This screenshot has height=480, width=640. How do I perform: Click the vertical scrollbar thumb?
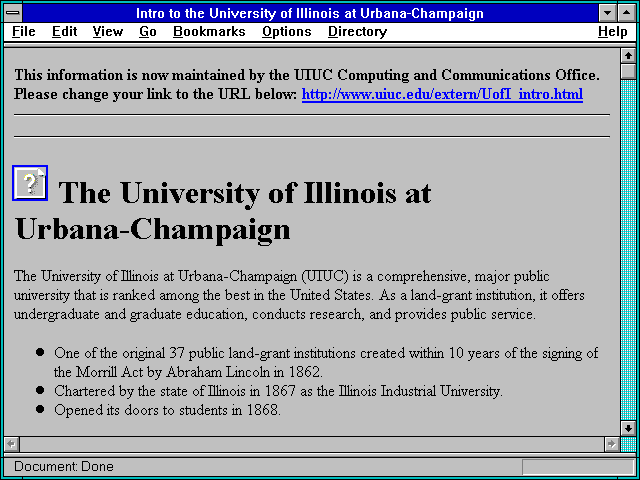tap(628, 71)
